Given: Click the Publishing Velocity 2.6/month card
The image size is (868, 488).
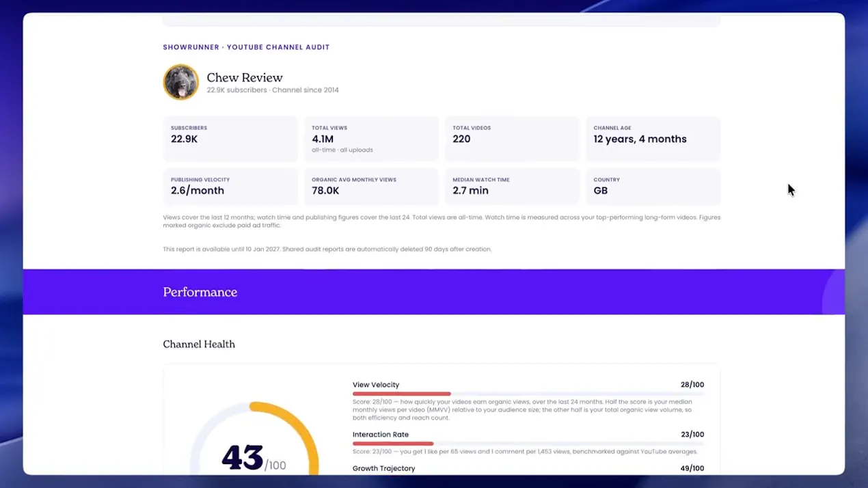Looking at the screenshot, I should (x=230, y=187).
